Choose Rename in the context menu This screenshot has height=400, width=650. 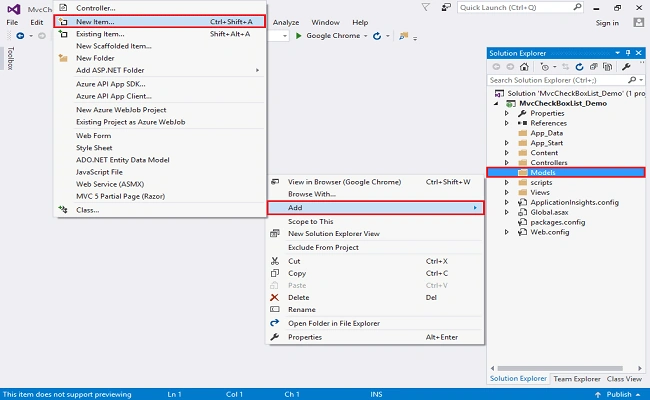pos(375,310)
